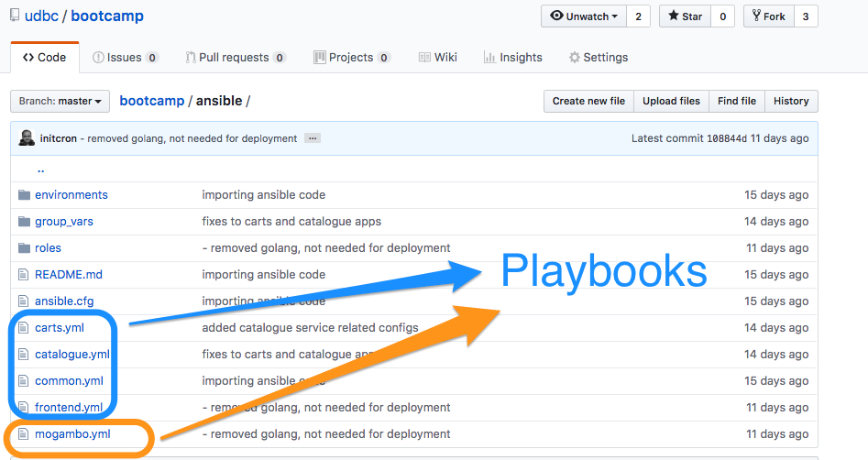The image size is (868, 460).
Task: Click the README.md file icon
Action: click(x=23, y=275)
